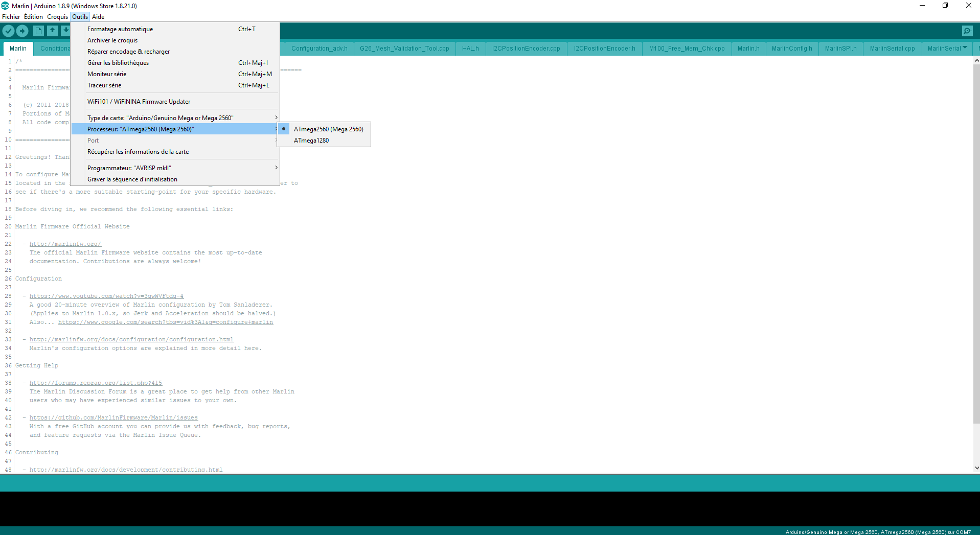Screen dimensions: 980x535
Task: Switch to the MarlinConfig.h tab
Action: pos(792,49)
